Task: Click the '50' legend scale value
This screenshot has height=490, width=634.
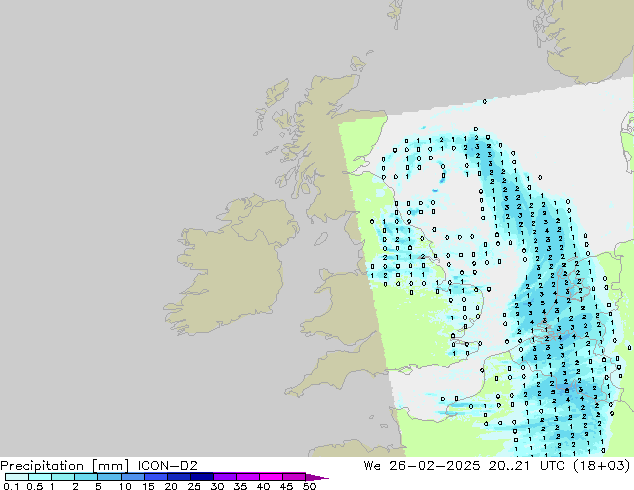Action: 310,486
